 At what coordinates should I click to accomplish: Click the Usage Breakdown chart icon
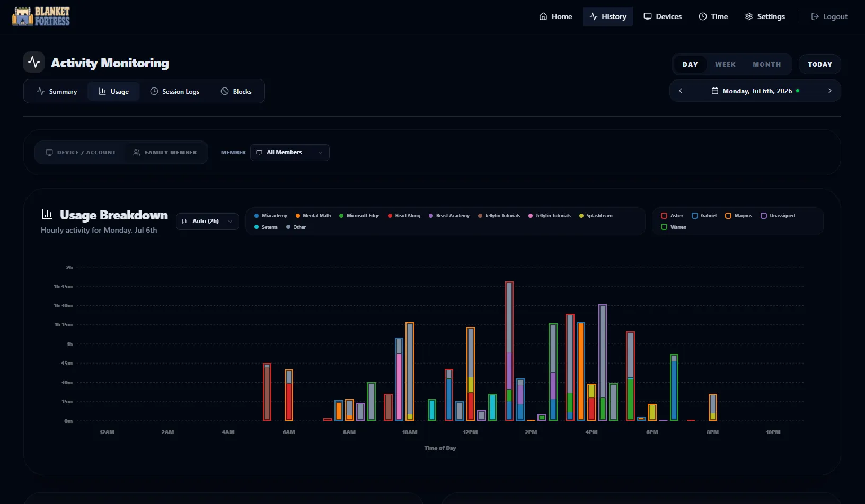(47, 214)
